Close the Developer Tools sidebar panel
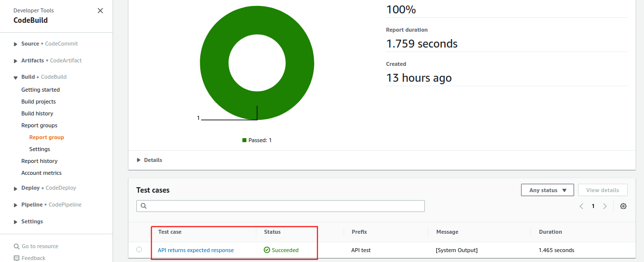644x262 pixels. point(100,10)
